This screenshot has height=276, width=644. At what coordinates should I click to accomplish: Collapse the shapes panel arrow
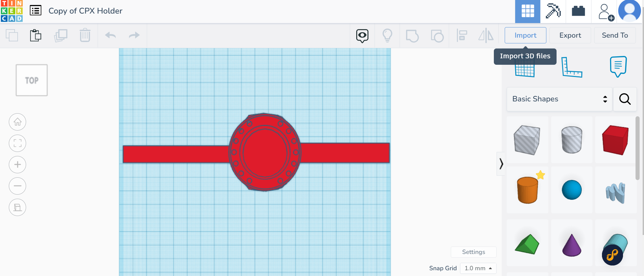(x=501, y=164)
